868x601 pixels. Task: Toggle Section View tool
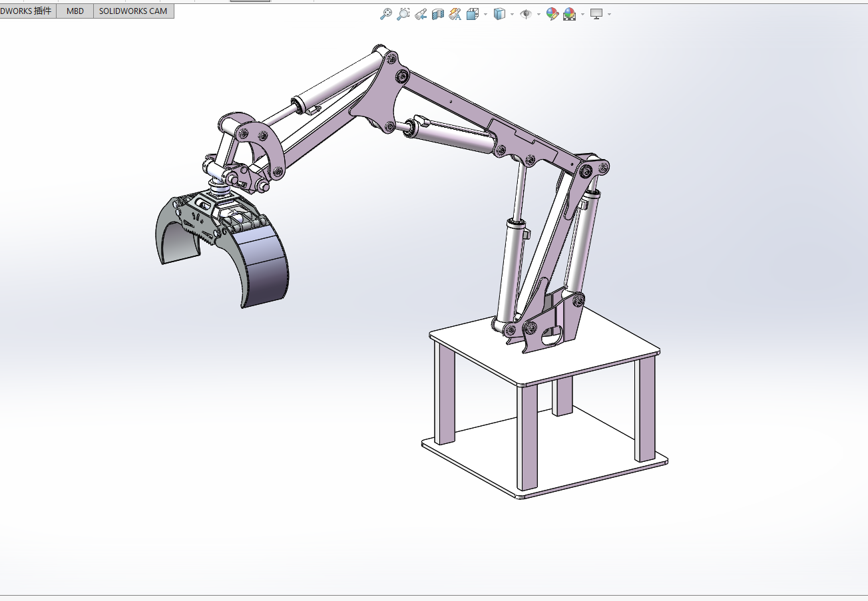tap(438, 14)
